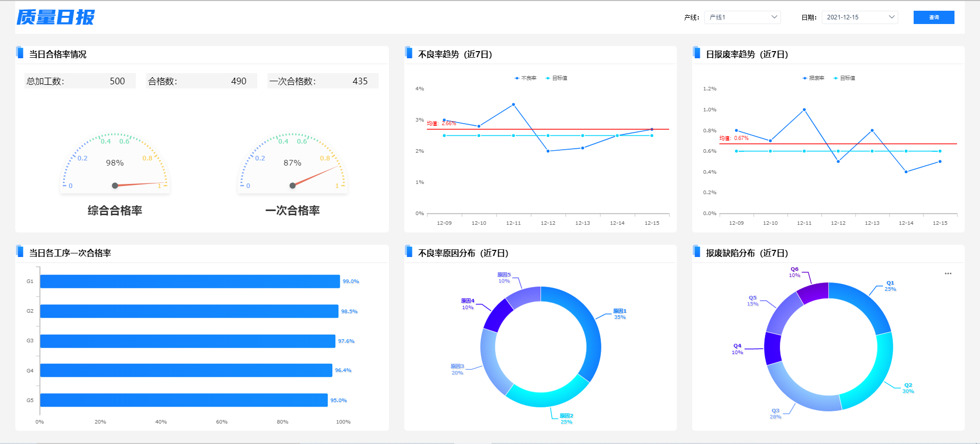Image resolution: width=980 pixels, height=444 pixels.
Task: Click blue icon beside 不良率趋势 title
Action: (409, 52)
